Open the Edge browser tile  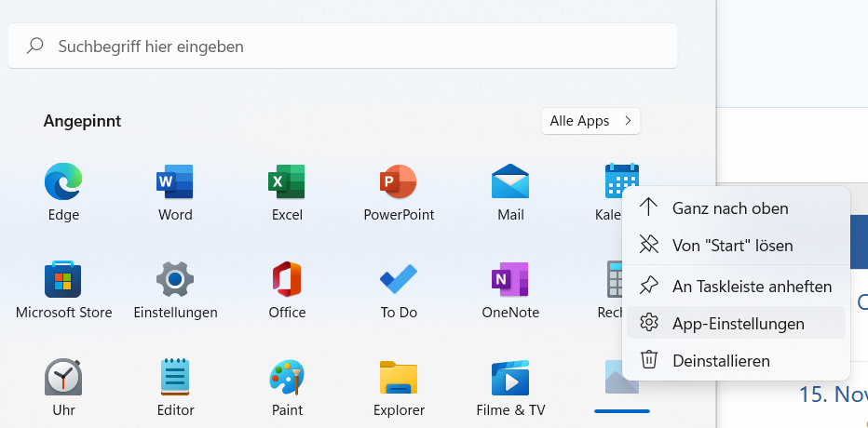pyautogui.click(x=63, y=192)
